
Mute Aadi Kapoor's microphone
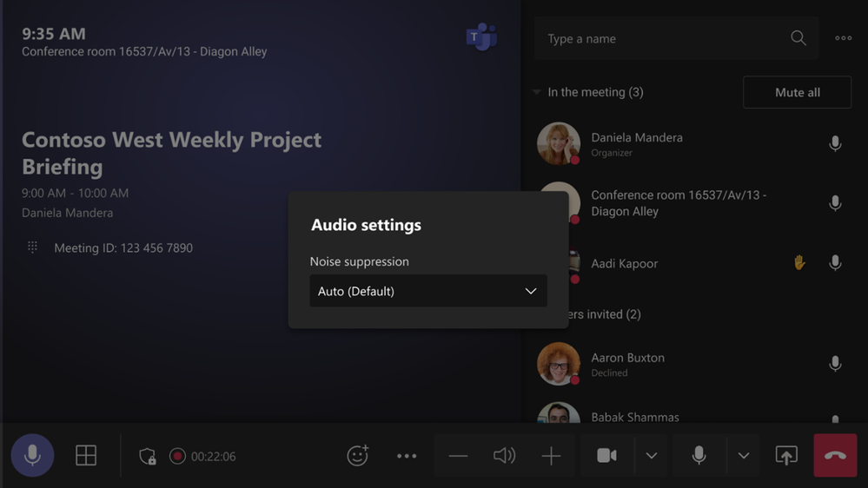tap(835, 263)
